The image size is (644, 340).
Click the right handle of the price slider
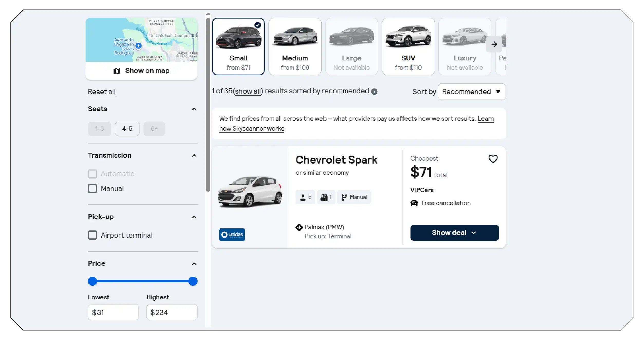coord(193,281)
